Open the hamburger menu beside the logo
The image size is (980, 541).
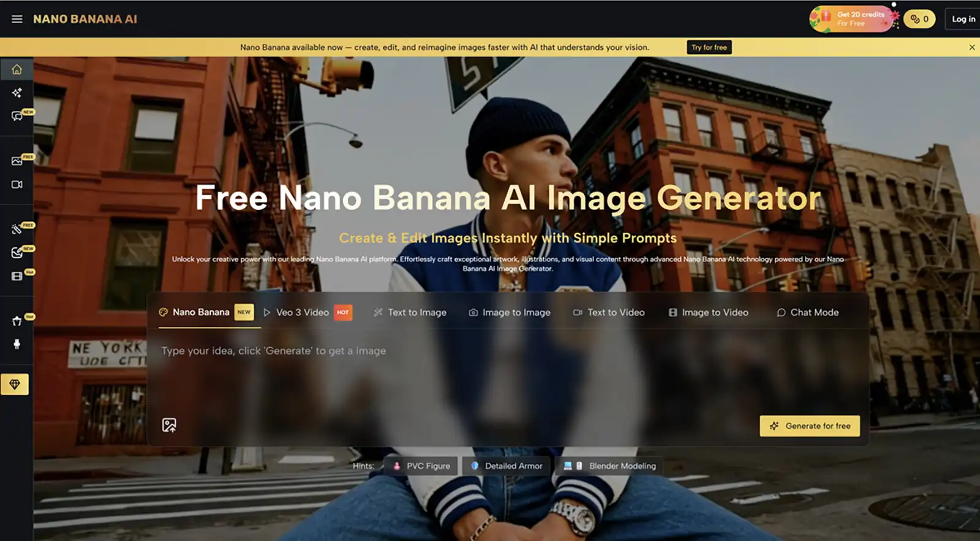pyautogui.click(x=17, y=19)
